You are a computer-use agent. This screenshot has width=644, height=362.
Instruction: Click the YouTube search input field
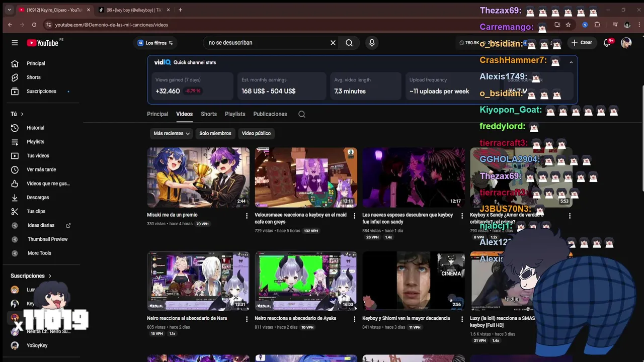pyautogui.click(x=266, y=43)
